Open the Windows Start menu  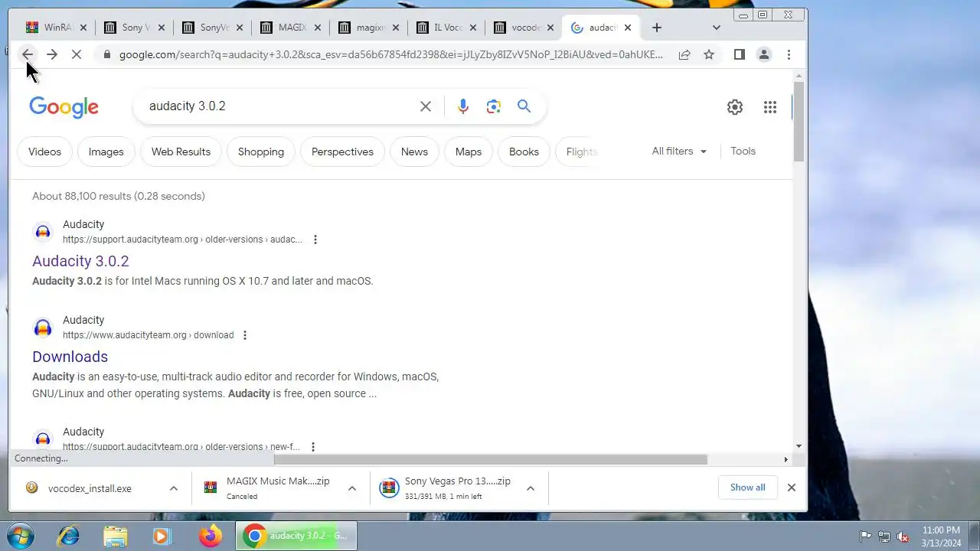pyautogui.click(x=21, y=536)
